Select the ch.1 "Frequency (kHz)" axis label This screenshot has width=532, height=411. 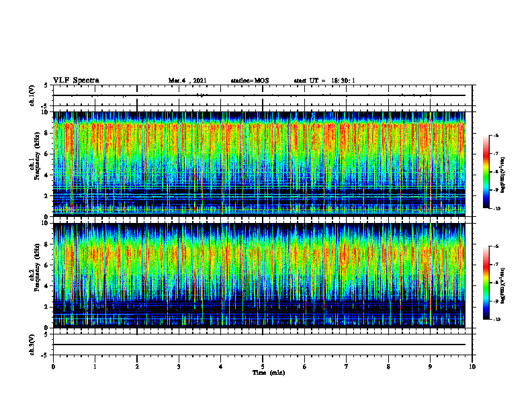click(x=37, y=156)
